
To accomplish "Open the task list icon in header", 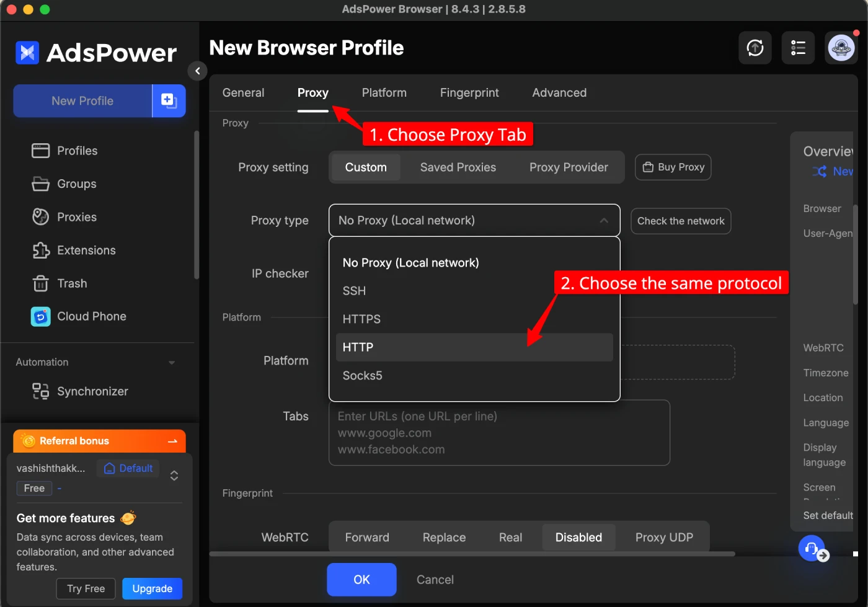I will pos(798,48).
